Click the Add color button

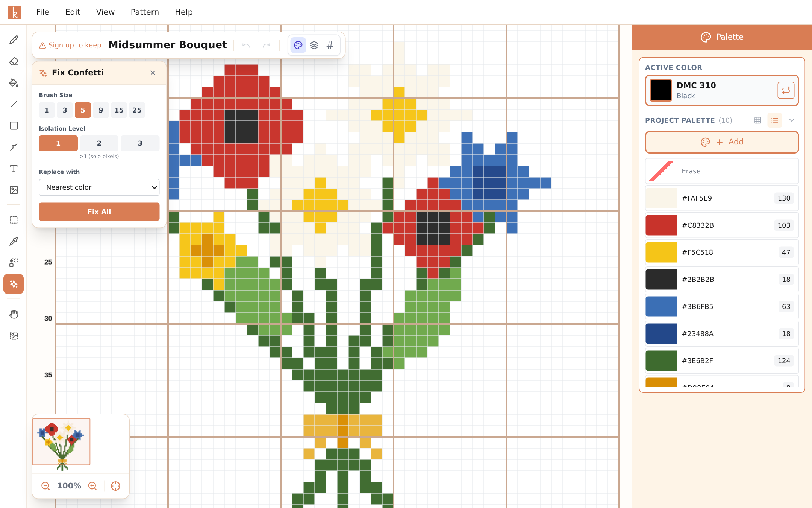(722, 142)
